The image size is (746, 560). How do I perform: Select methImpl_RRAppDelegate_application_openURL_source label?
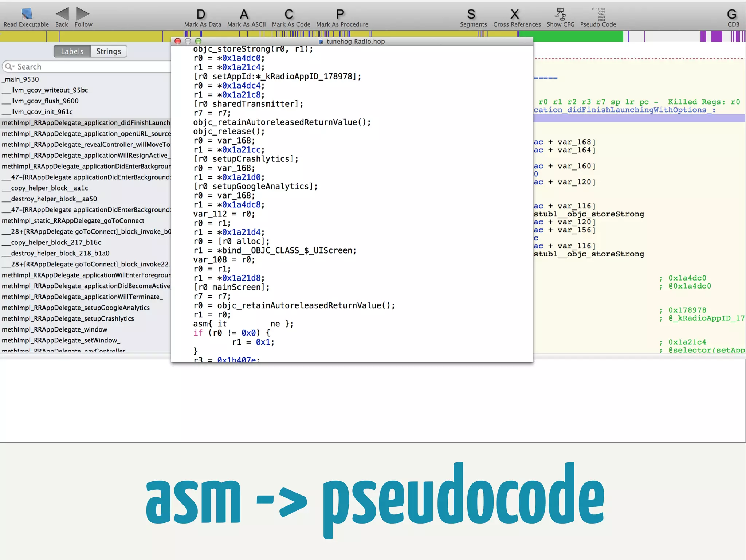coord(86,134)
